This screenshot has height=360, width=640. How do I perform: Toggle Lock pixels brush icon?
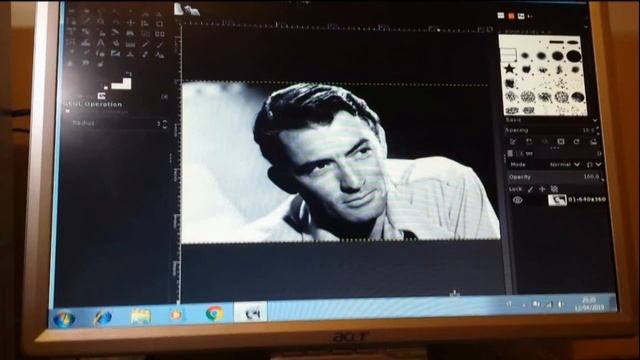coord(530,189)
